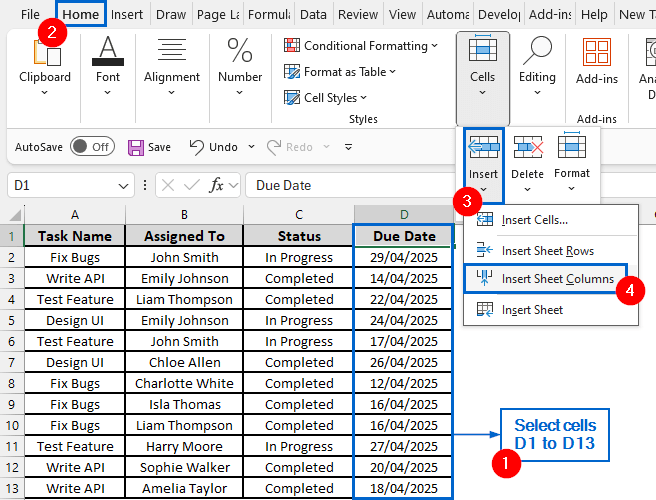The height and width of the screenshot is (500, 656).
Task: Select the cell with date 29/04/2025
Action: [x=404, y=257]
